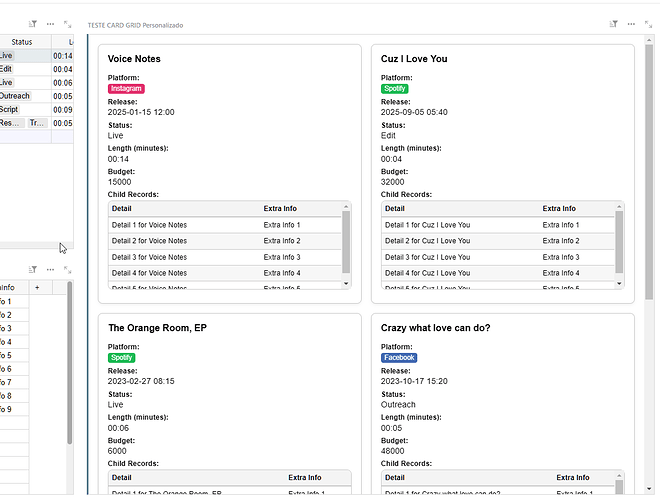Click down arrow of Voice Notes child records scrollbar
660x500 pixels.
(x=346, y=284)
